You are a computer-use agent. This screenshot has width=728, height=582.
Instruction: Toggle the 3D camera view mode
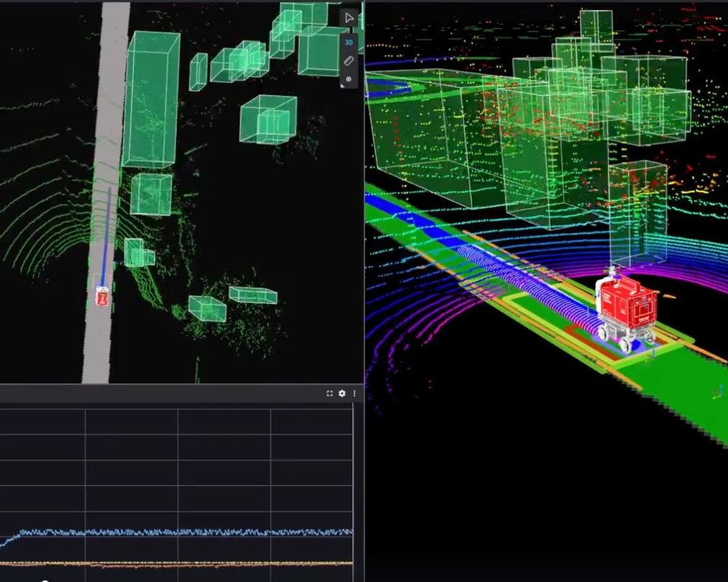[349, 42]
